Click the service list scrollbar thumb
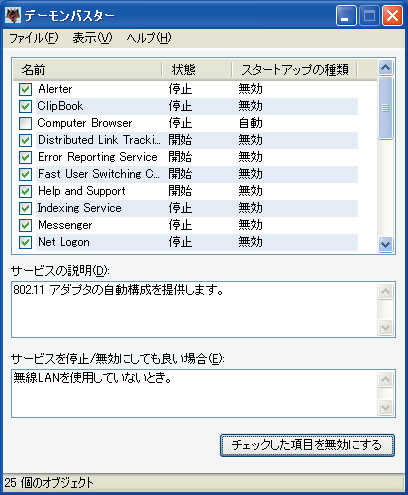The image size is (408, 495). click(385, 108)
